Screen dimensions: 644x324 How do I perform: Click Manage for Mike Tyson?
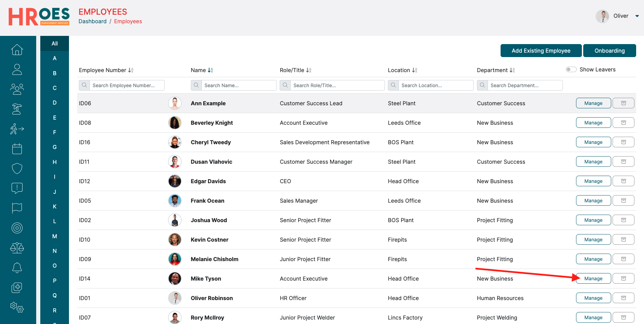tap(593, 279)
